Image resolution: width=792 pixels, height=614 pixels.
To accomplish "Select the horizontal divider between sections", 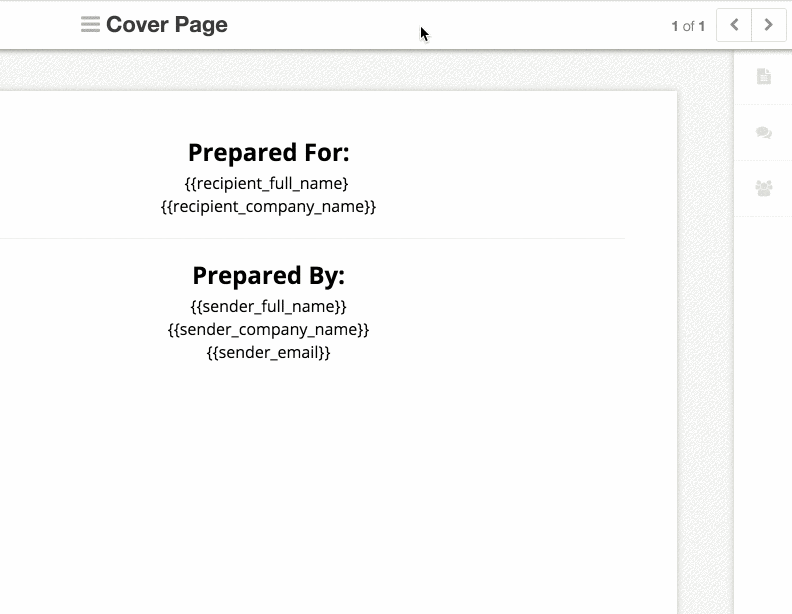I will tap(300, 239).
